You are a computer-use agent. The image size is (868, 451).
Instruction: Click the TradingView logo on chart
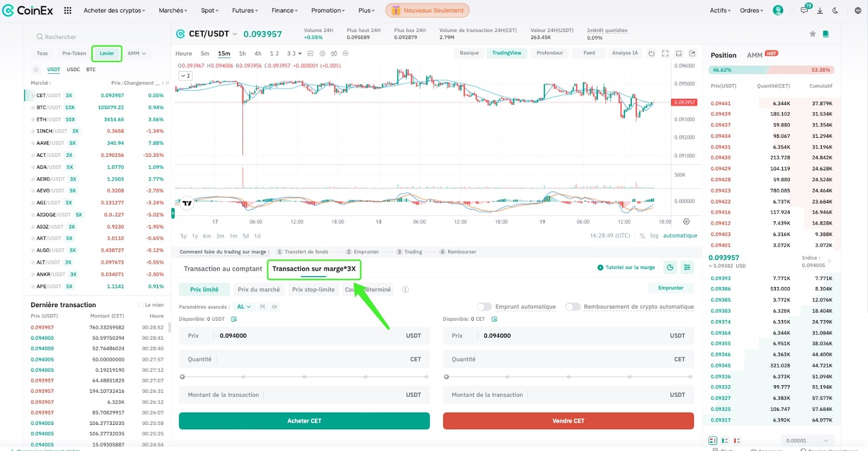pos(187,203)
